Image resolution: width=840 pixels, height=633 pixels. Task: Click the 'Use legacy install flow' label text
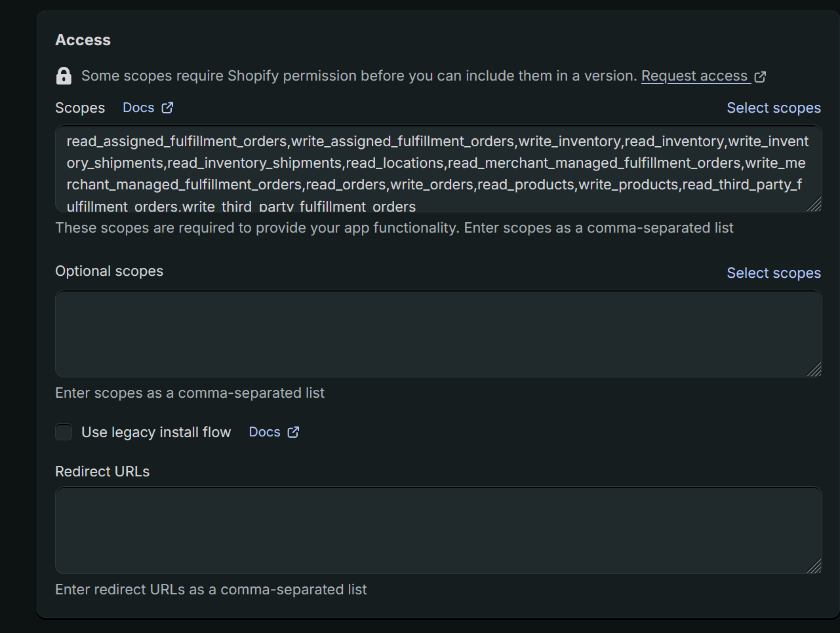pos(156,432)
